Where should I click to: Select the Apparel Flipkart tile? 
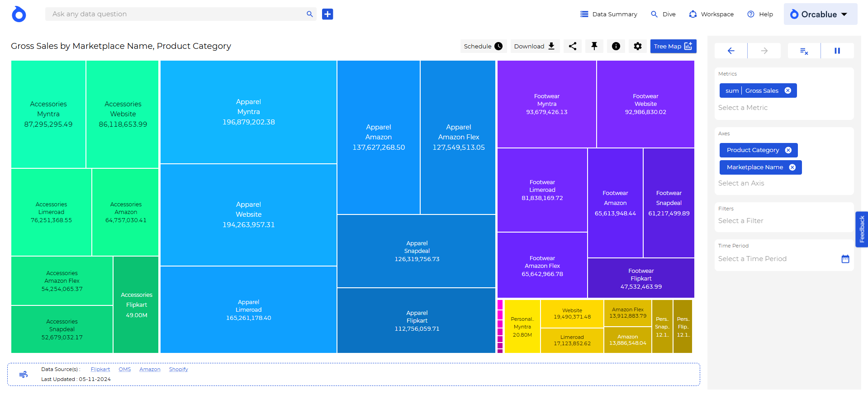click(417, 321)
